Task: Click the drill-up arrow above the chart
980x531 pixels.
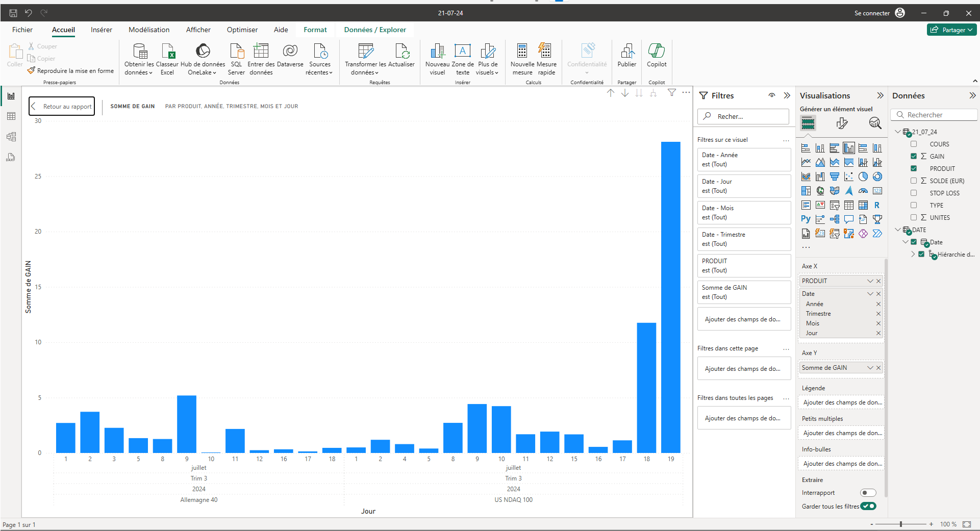Action: (x=611, y=93)
